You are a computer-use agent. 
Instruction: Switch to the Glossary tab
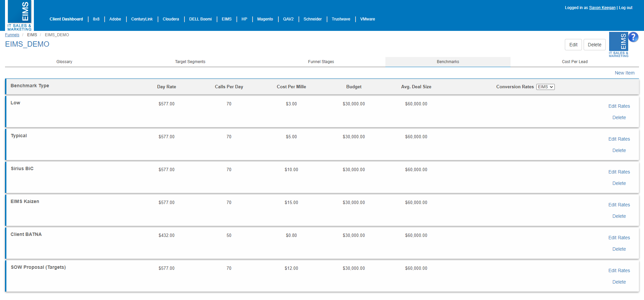(64, 62)
